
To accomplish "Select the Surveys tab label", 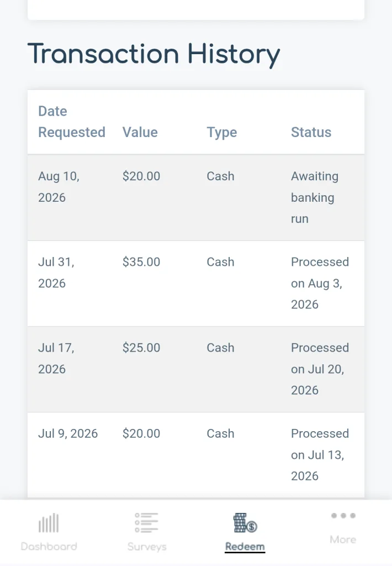I will pos(147,547).
